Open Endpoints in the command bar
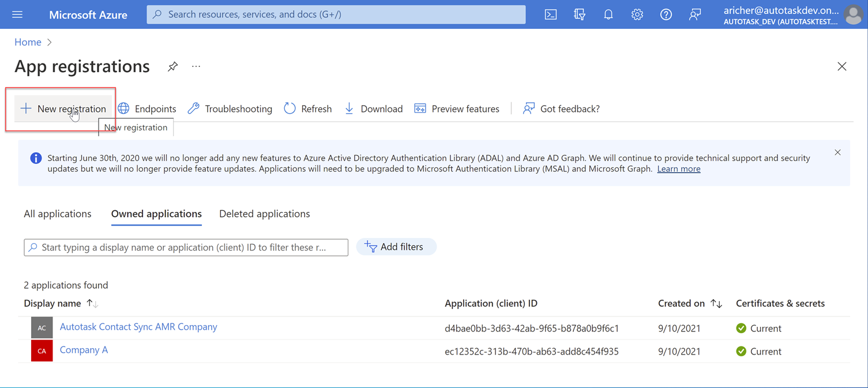The height and width of the screenshot is (388, 868). click(x=148, y=109)
